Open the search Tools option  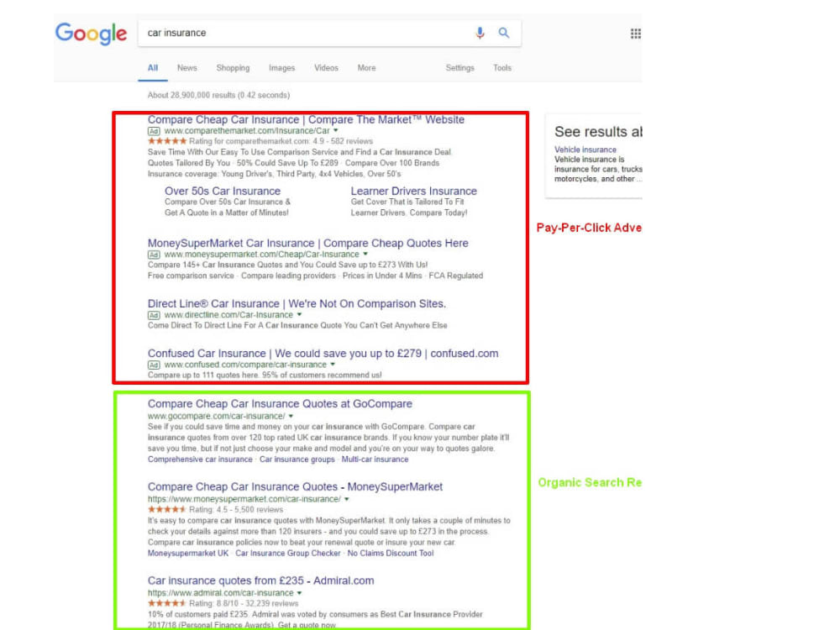[502, 68]
